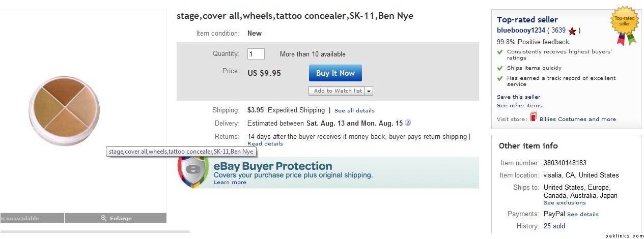644x239 pixels.
Task: Click the Save this seller link
Action: (518, 97)
